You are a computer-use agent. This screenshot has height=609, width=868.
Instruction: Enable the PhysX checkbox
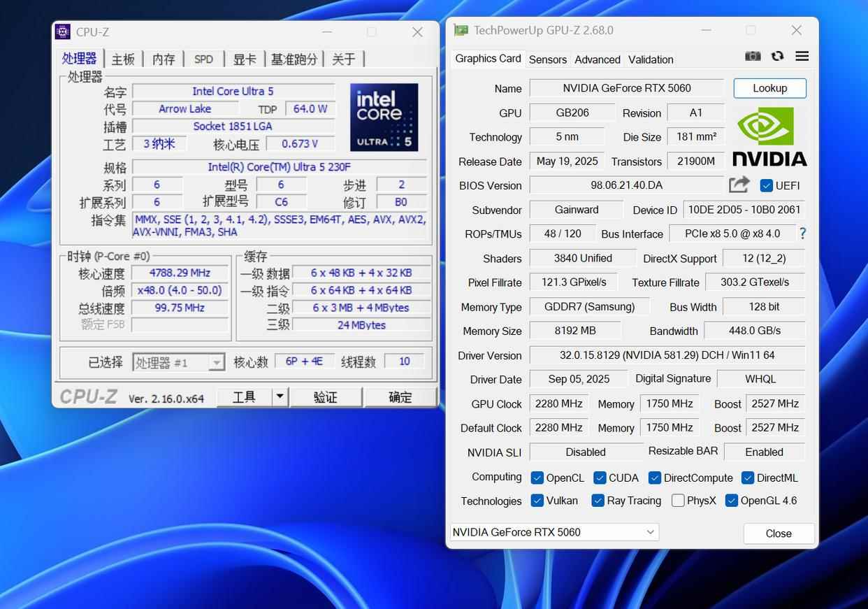[x=677, y=501]
